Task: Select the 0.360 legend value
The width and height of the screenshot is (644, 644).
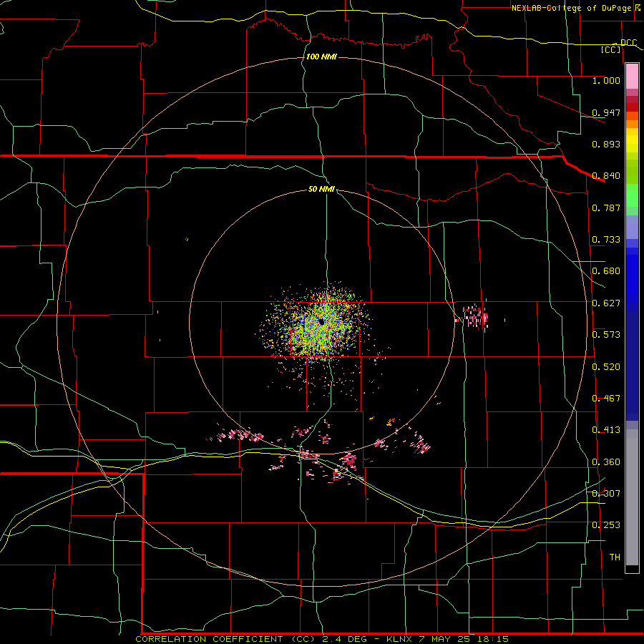Action: [x=606, y=462]
